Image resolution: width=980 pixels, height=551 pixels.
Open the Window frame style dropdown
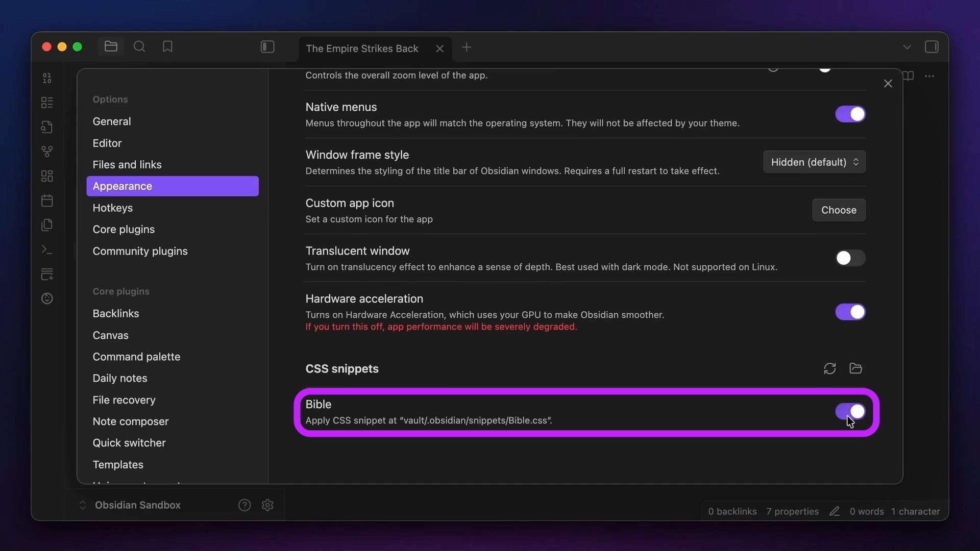click(814, 162)
